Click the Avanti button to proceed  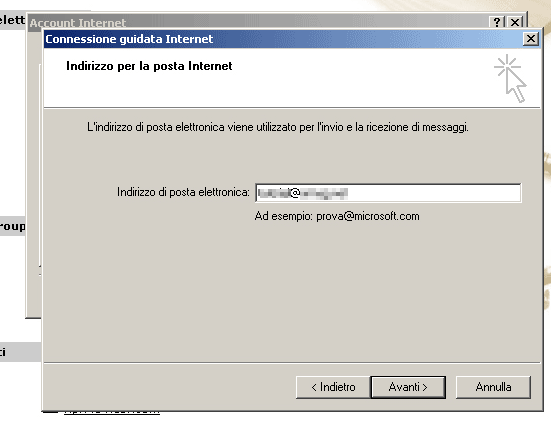coord(408,387)
